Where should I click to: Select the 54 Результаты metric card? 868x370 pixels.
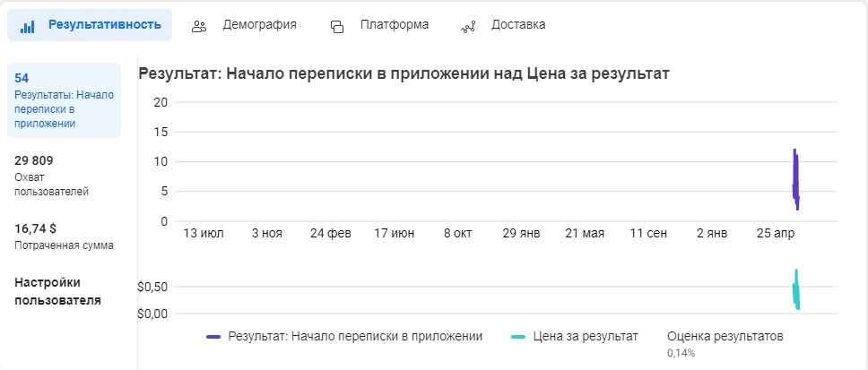pos(64,100)
